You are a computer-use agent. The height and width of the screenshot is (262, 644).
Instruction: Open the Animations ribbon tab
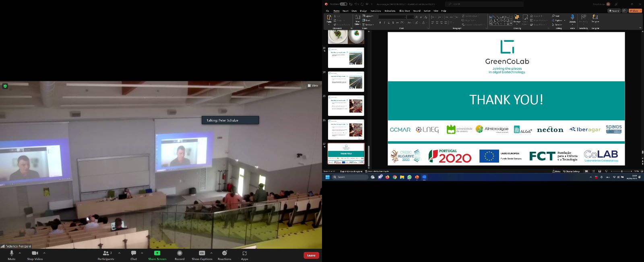(x=390, y=11)
